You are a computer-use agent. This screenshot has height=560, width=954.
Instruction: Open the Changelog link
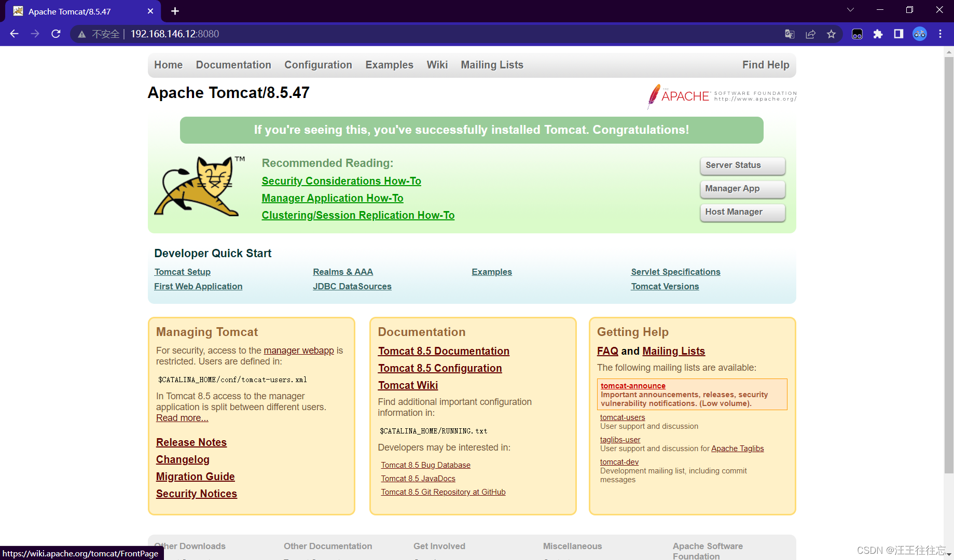click(x=183, y=459)
